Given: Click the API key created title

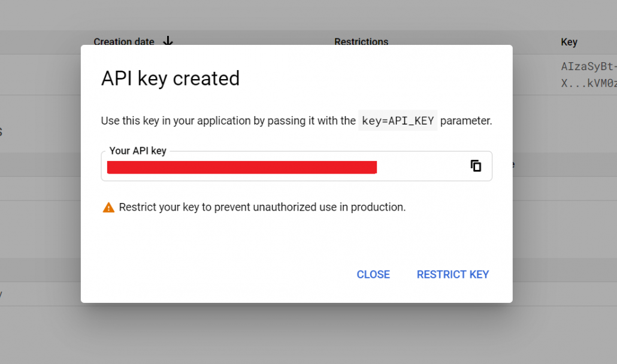Looking at the screenshot, I should (170, 78).
